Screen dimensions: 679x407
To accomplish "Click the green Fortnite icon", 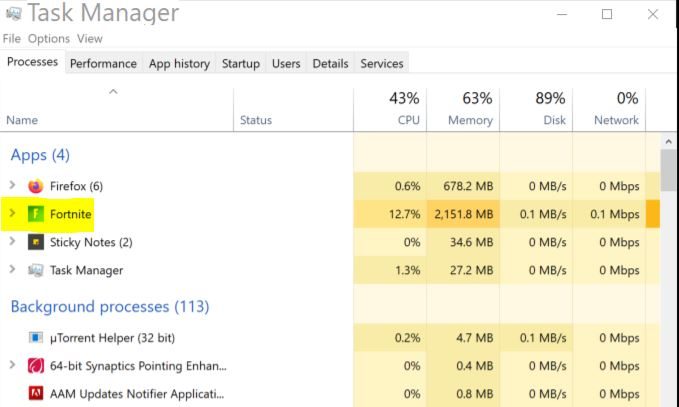I will [36, 214].
